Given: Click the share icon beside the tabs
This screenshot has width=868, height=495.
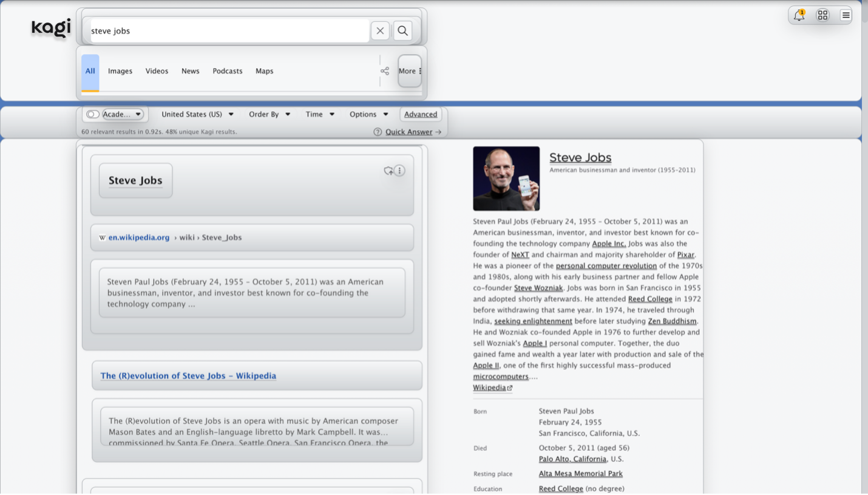Looking at the screenshot, I should (x=384, y=70).
